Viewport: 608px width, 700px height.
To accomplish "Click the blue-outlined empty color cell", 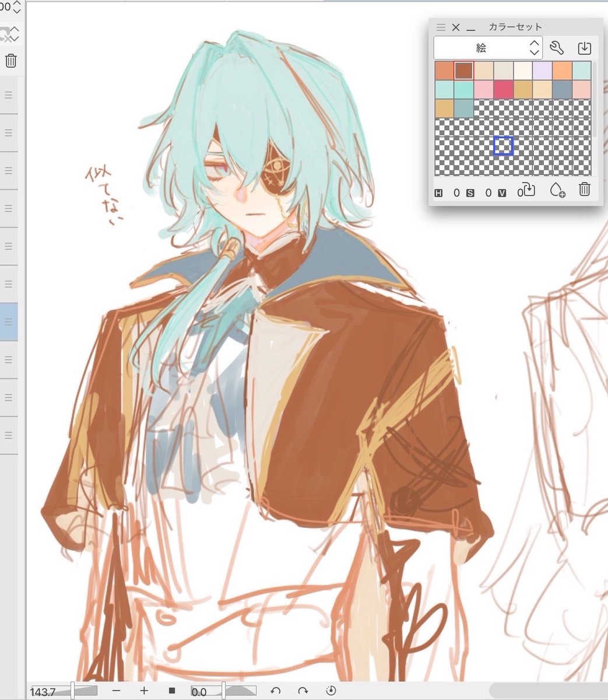I will tap(503, 146).
